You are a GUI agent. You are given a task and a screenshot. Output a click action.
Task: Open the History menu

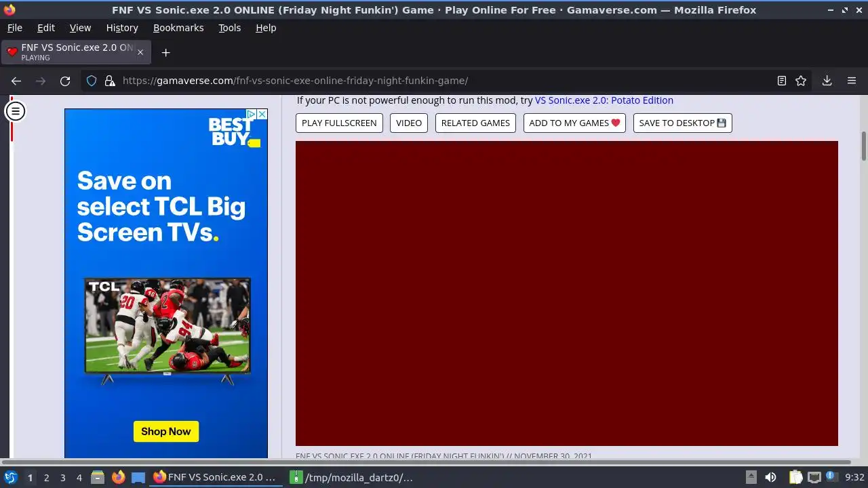point(122,28)
